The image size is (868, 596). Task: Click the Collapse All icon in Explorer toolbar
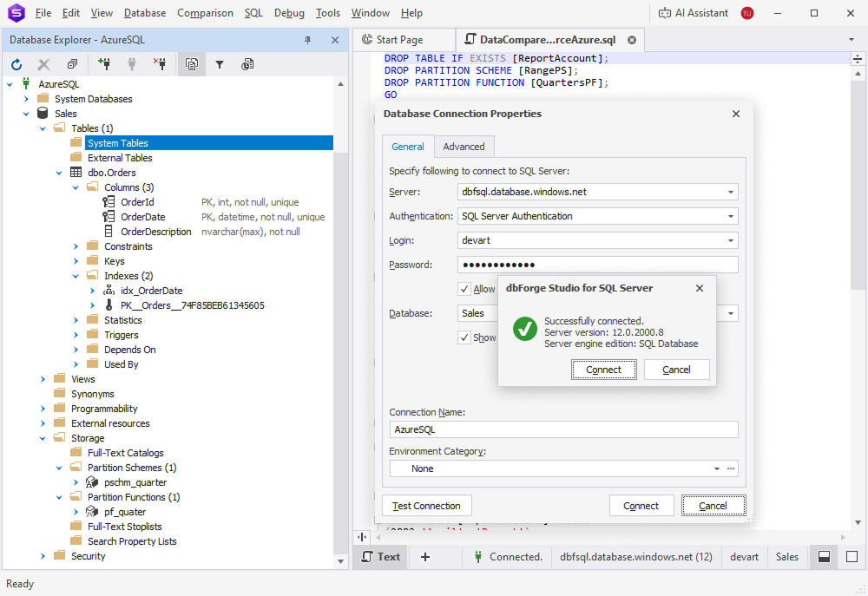[x=72, y=65]
